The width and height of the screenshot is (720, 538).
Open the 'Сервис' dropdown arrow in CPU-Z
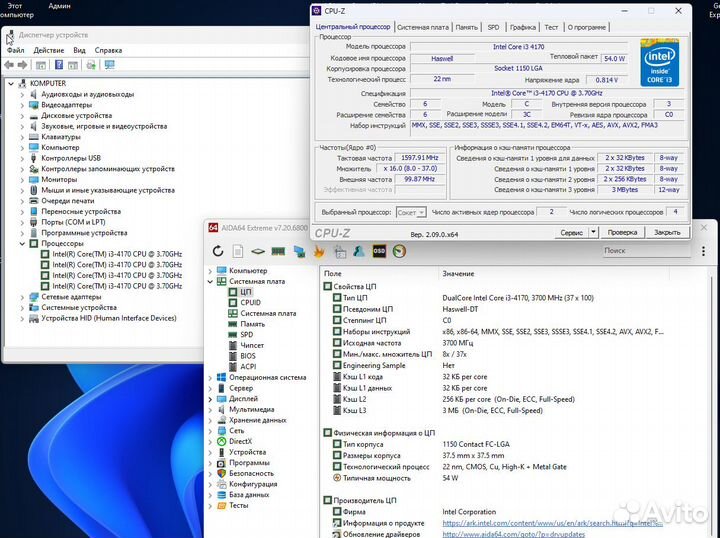point(593,232)
